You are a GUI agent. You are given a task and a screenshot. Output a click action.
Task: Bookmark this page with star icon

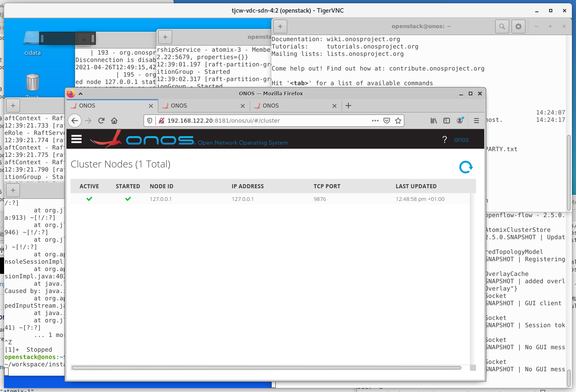point(398,121)
